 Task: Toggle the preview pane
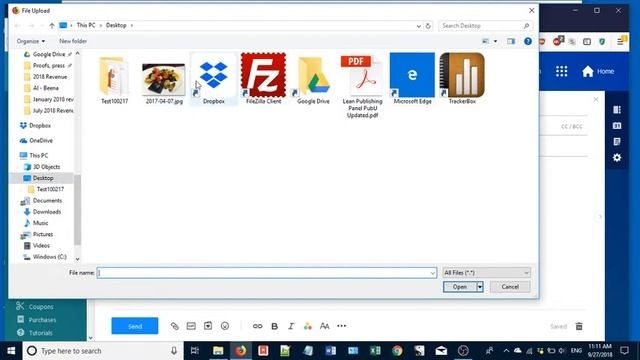[x=511, y=41]
